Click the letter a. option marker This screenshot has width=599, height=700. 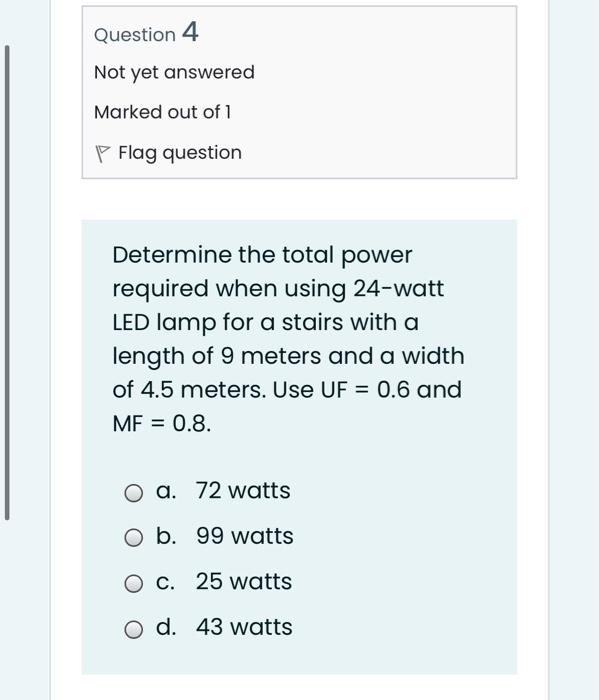pyautogui.click(x=166, y=491)
